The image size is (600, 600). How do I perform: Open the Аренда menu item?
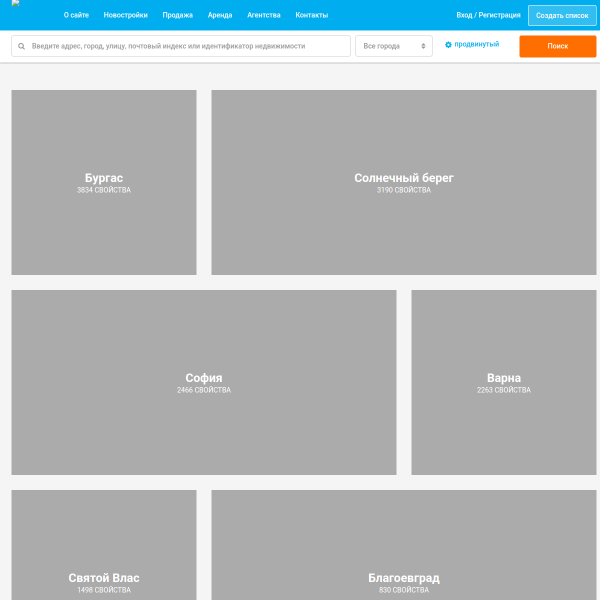(x=220, y=15)
